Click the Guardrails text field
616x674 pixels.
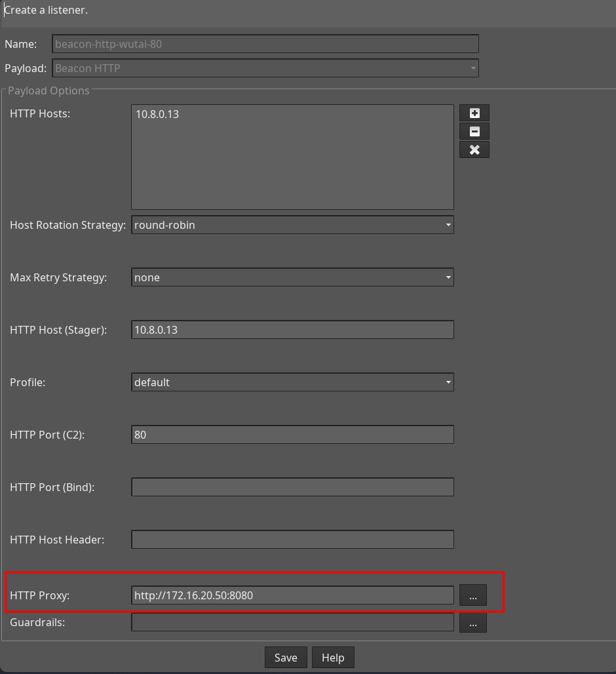click(x=292, y=622)
